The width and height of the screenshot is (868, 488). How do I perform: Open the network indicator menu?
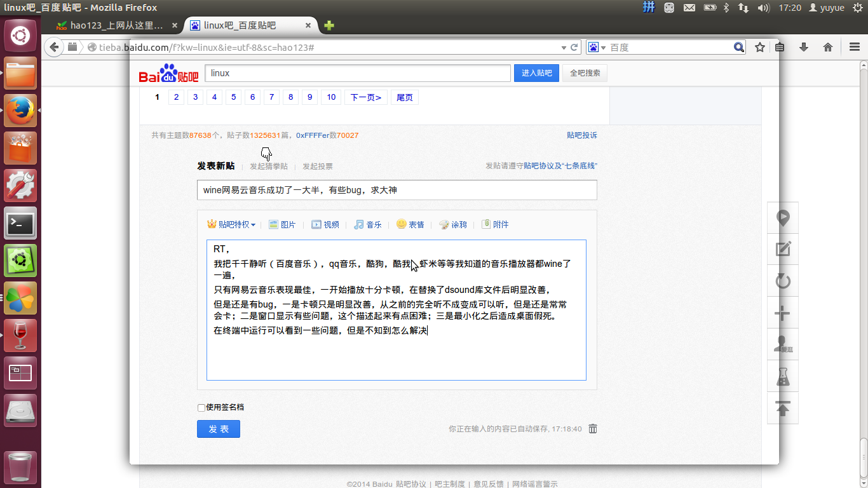pyautogui.click(x=743, y=8)
